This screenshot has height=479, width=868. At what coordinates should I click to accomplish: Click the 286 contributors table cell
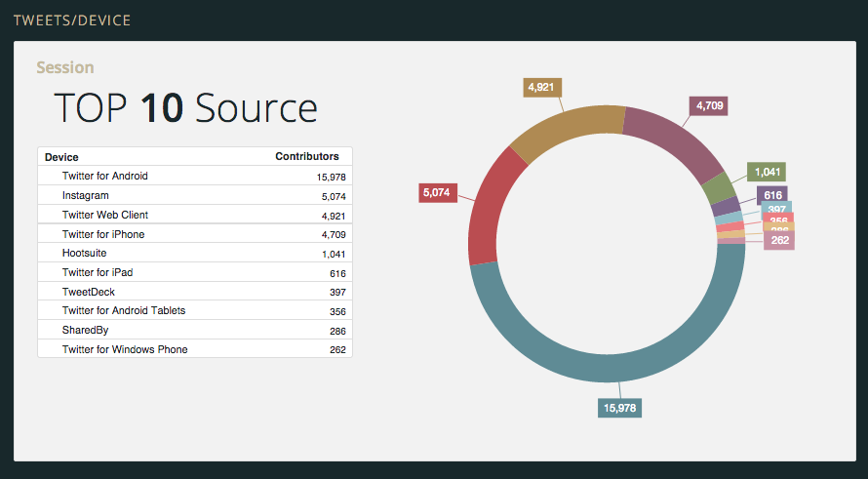337,331
